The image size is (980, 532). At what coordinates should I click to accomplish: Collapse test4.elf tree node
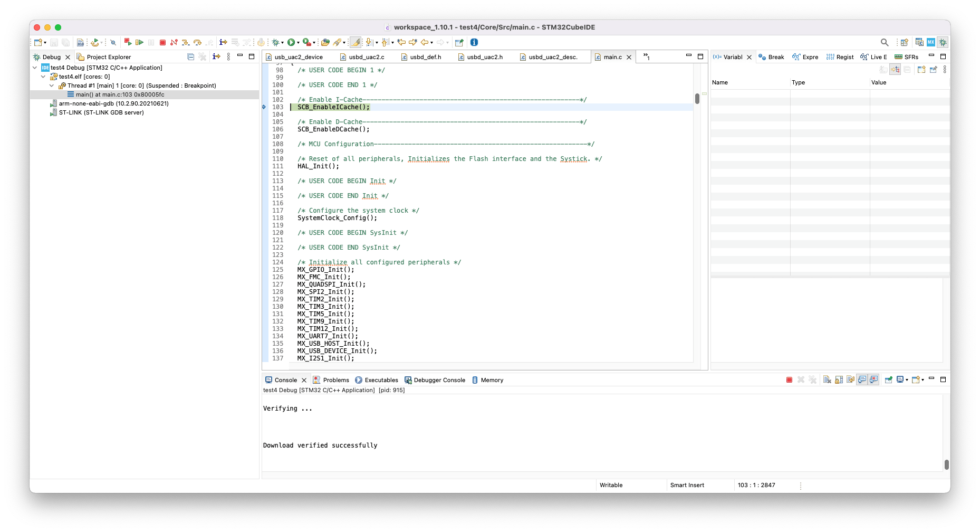[43, 77]
